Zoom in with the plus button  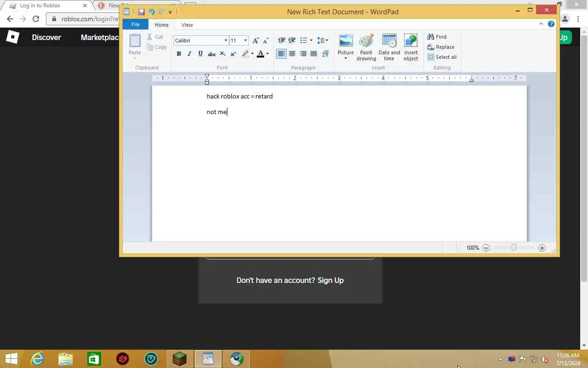point(542,248)
